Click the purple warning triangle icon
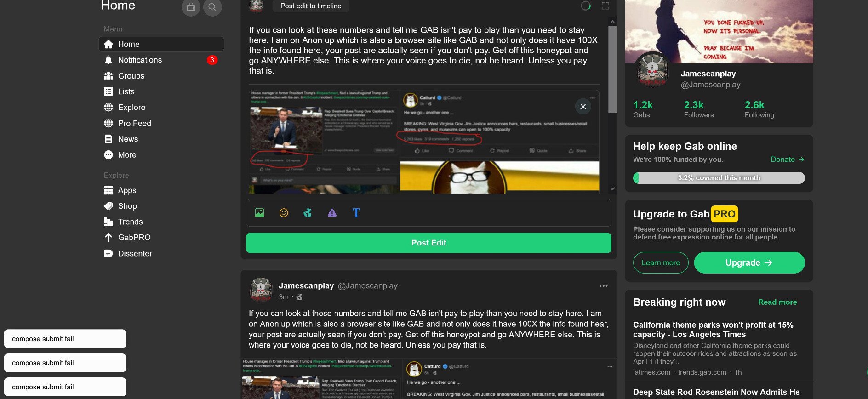Viewport: 868px width, 399px height. coord(332,212)
